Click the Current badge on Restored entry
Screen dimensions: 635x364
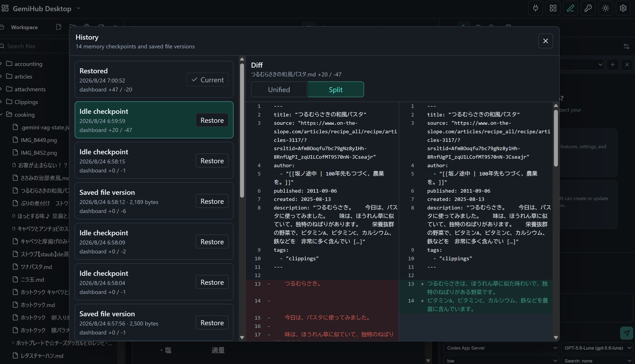(207, 80)
